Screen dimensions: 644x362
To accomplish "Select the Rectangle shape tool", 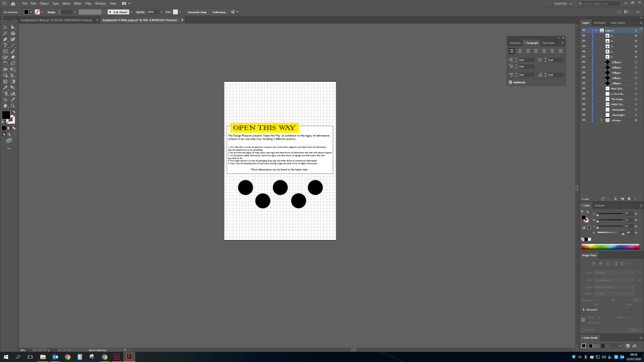I will (6, 51).
